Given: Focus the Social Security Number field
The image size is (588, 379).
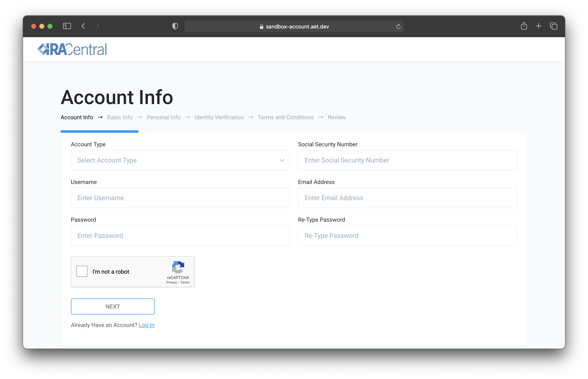Looking at the screenshot, I should pos(407,160).
